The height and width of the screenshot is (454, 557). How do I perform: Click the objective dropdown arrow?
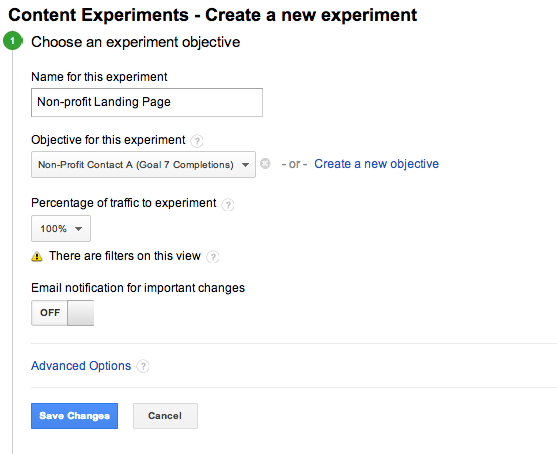(x=245, y=165)
